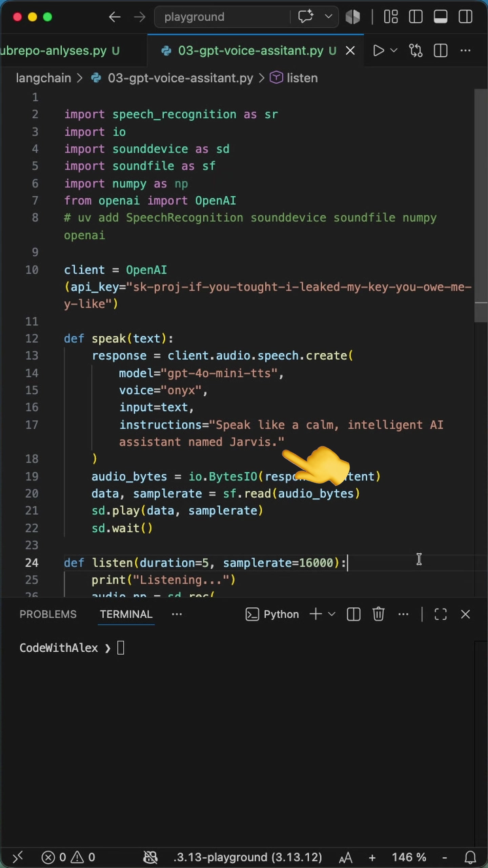Open editor more actions ellipsis
This screenshot has width=488, height=868.
click(x=465, y=51)
